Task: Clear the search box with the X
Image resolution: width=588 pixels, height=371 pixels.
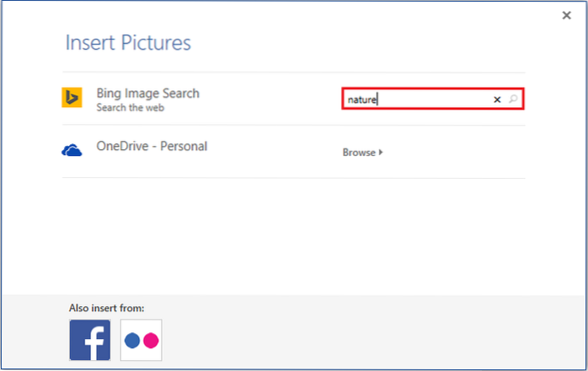Action: click(497, 99)
